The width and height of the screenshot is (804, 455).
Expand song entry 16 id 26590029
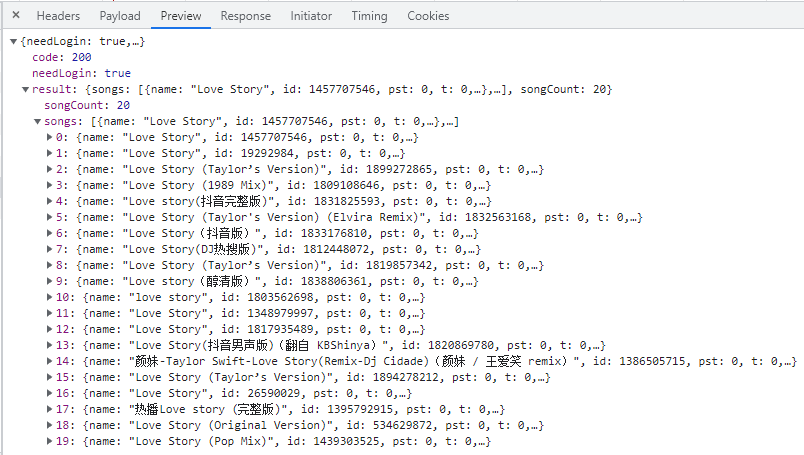click(50, 393)
